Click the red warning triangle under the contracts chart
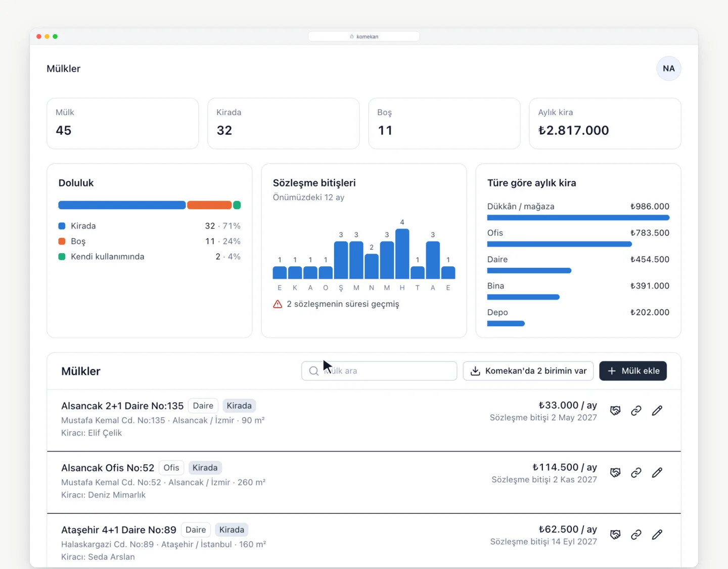This screenshot has height=569, width=728. click(278, 304)
